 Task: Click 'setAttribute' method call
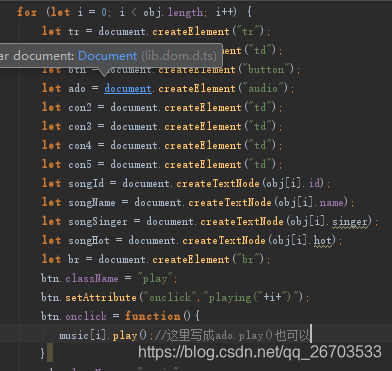[x=101, y=297]
